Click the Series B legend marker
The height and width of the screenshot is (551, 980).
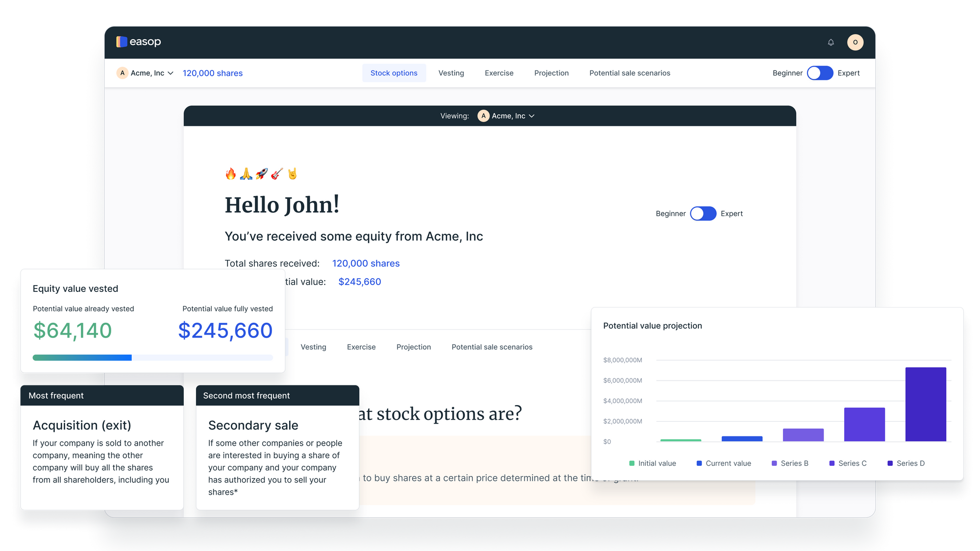click(x=774, y=463)
